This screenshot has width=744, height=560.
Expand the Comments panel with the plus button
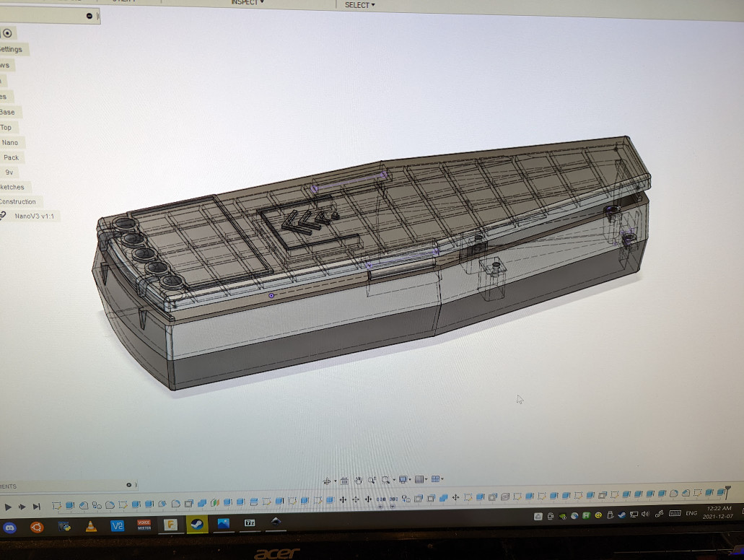click(x=128, y=485)
